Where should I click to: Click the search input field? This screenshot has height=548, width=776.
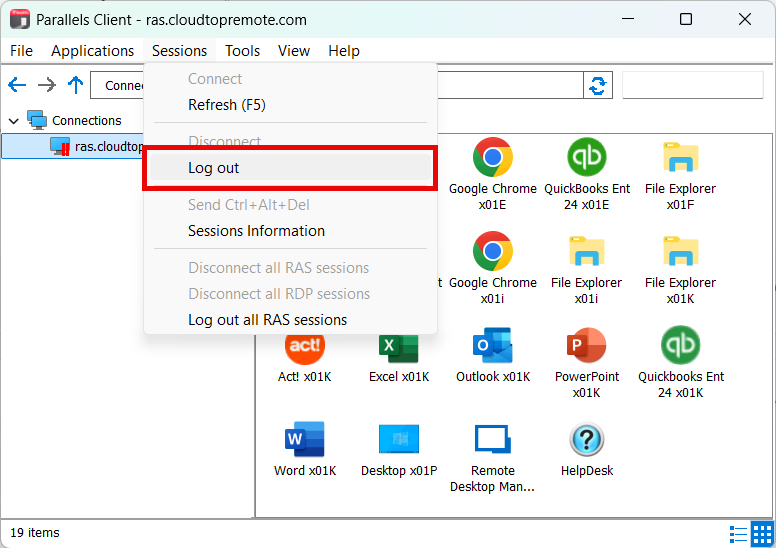coord(693,86)
